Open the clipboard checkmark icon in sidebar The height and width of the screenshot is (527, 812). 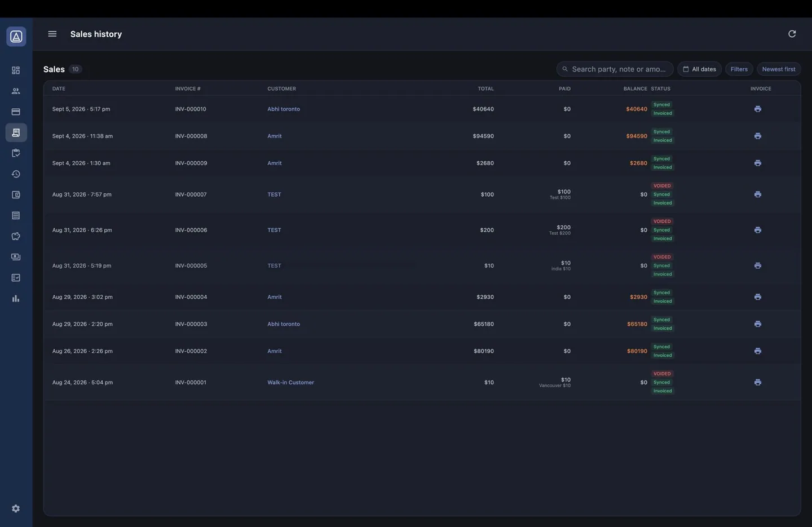16,153
